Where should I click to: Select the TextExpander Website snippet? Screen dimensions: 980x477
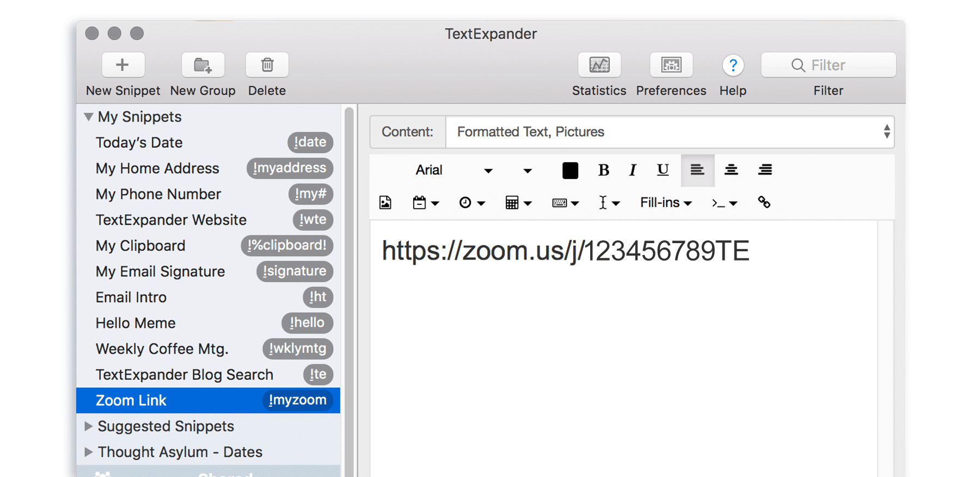coord(208,220)
